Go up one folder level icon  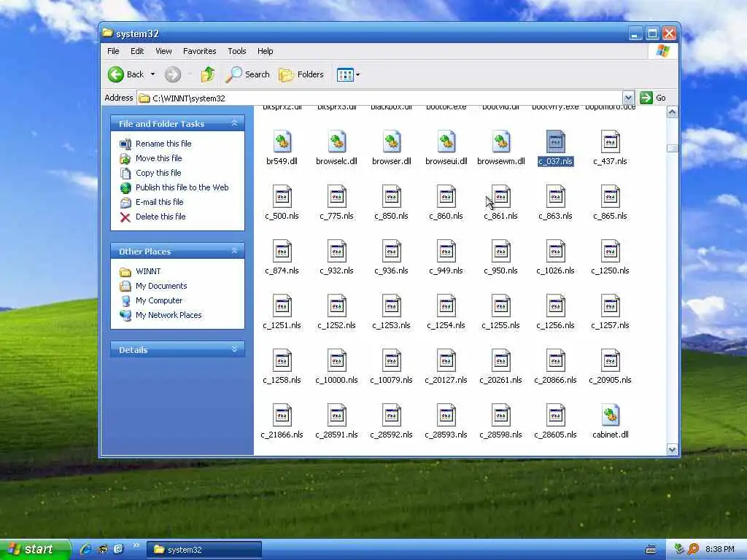point(208,74)
